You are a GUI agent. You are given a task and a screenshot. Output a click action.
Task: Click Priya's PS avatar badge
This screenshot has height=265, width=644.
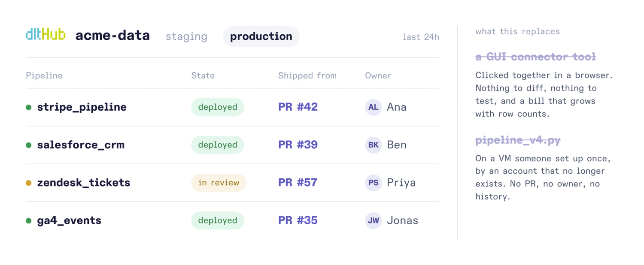(374, 183)
